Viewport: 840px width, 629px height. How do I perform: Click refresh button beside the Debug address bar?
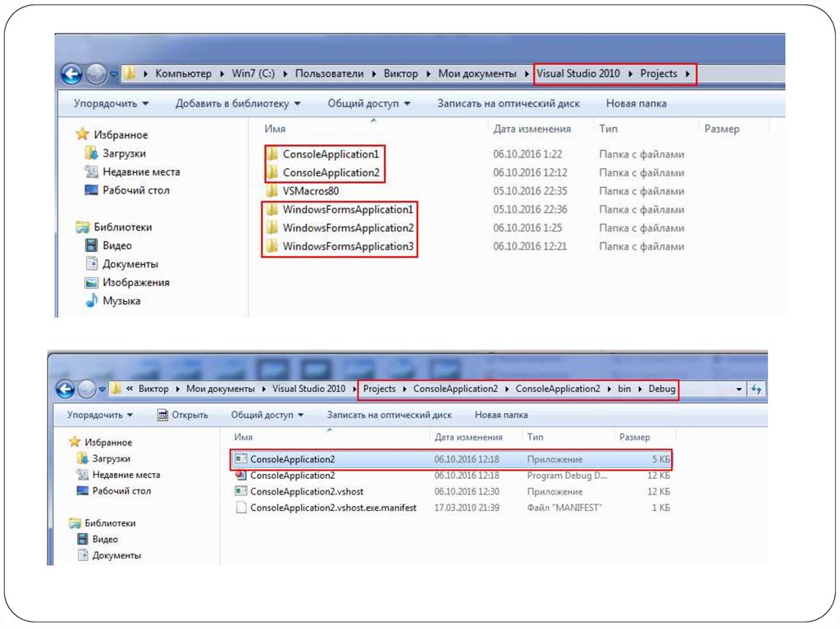[756, 389]
